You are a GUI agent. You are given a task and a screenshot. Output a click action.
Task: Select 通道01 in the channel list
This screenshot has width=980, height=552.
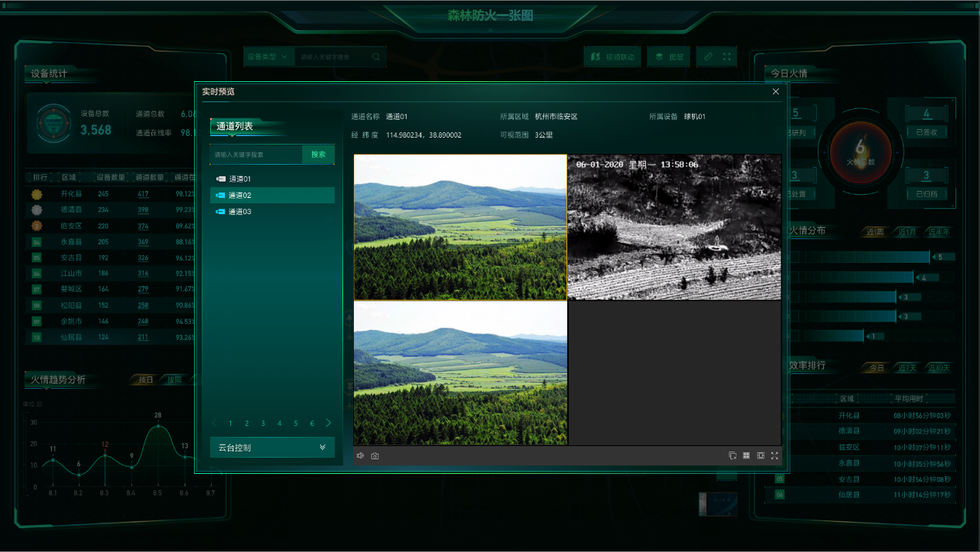[240, 179]
